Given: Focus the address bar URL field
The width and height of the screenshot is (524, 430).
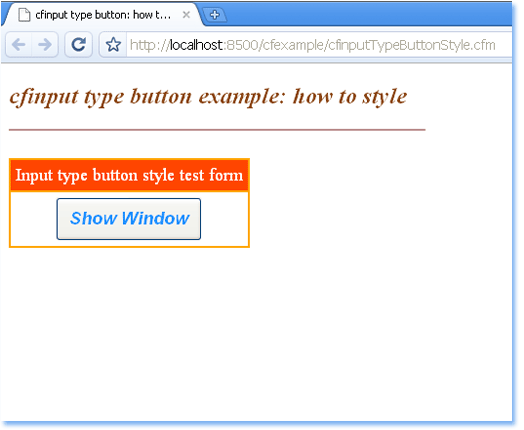Looking at the screenshot, I should point(318,45).
